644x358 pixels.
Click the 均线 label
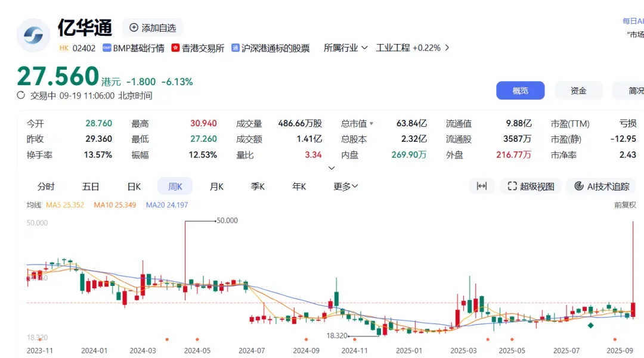pos(33,205)
